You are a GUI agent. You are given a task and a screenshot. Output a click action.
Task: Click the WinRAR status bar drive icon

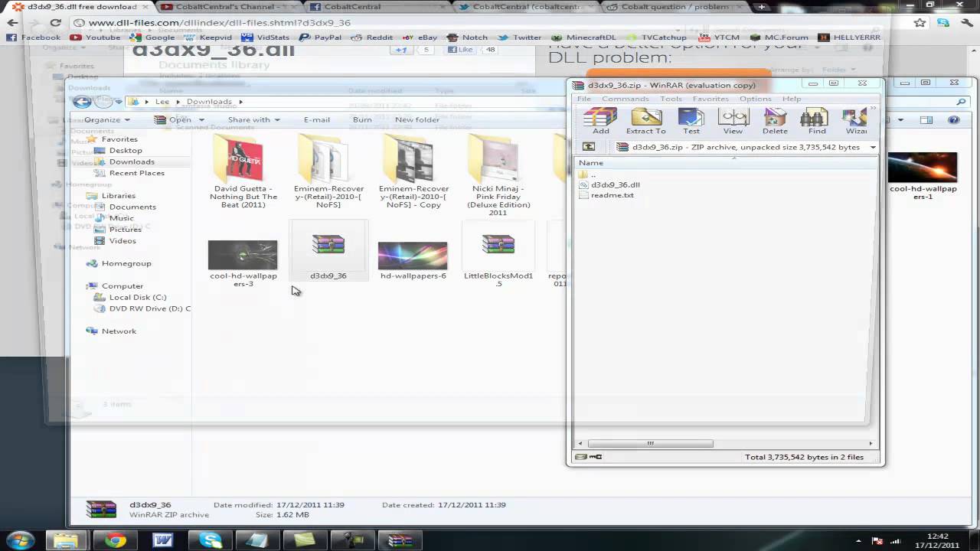(x=582, y=457)
